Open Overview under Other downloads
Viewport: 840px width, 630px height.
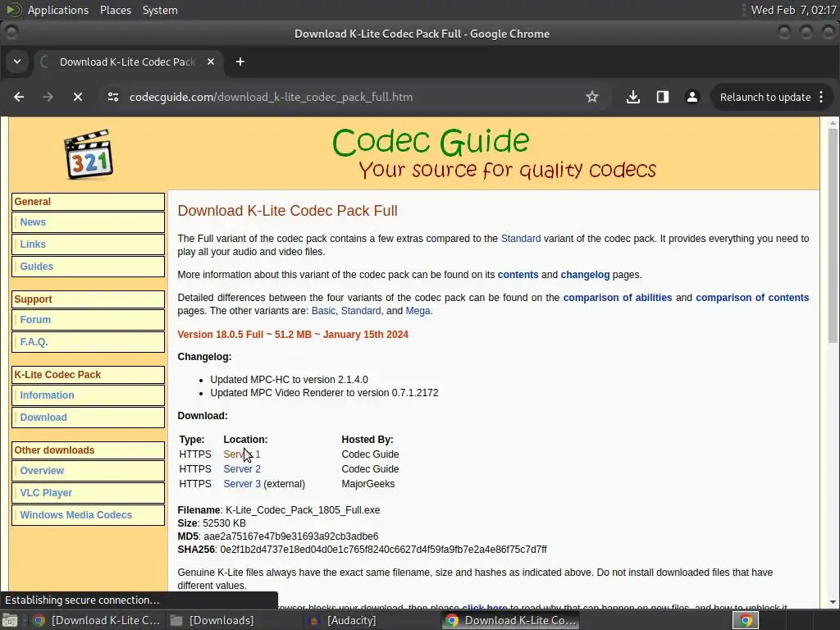point(42,471)
